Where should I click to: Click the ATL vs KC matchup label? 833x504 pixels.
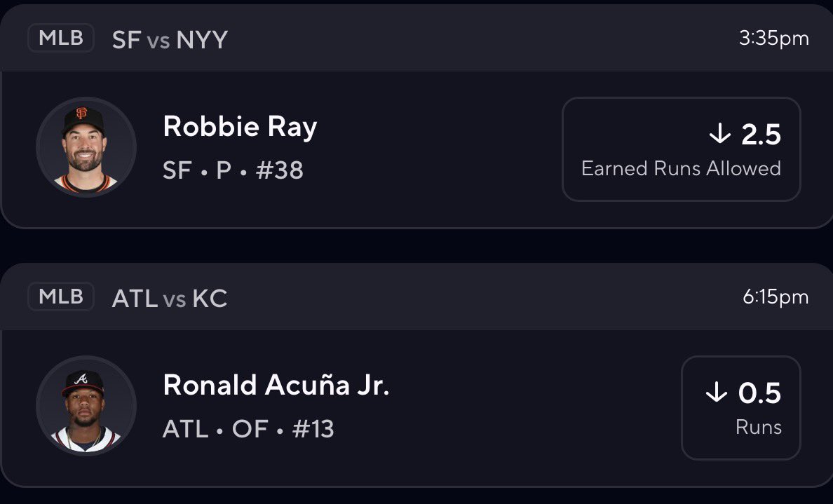[x=170, y=299]
